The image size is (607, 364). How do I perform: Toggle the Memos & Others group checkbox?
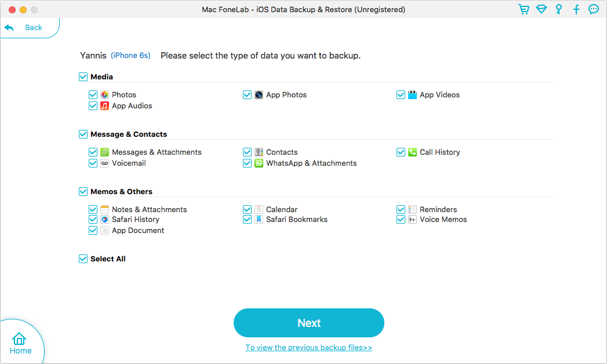tap(83, 191)
